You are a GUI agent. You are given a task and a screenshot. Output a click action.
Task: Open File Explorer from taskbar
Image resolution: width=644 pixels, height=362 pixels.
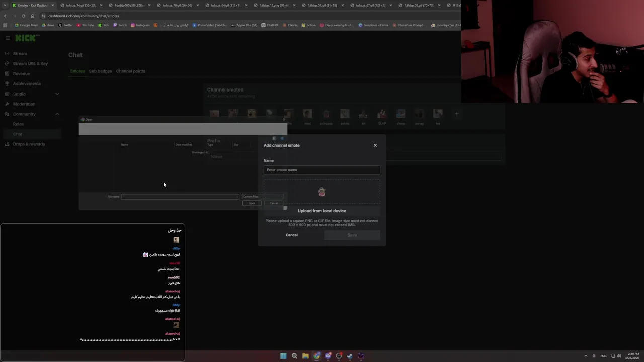click(x=305, y=356)
